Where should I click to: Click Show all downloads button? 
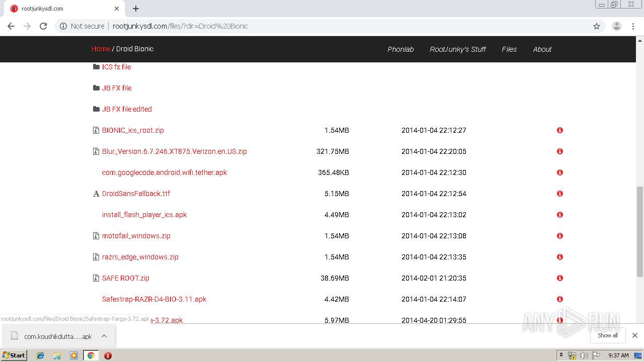click(x=607, y=335)
